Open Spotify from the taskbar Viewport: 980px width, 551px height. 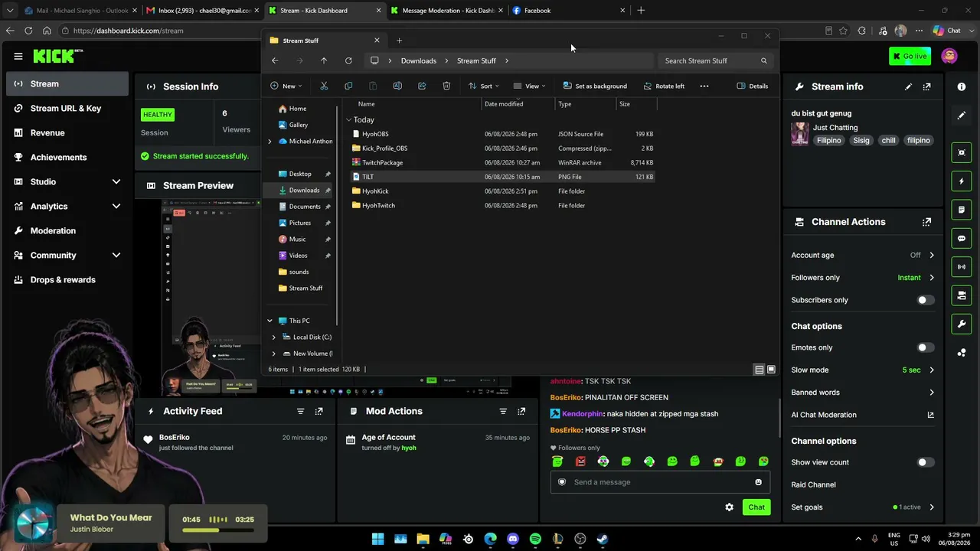(535, 539)
